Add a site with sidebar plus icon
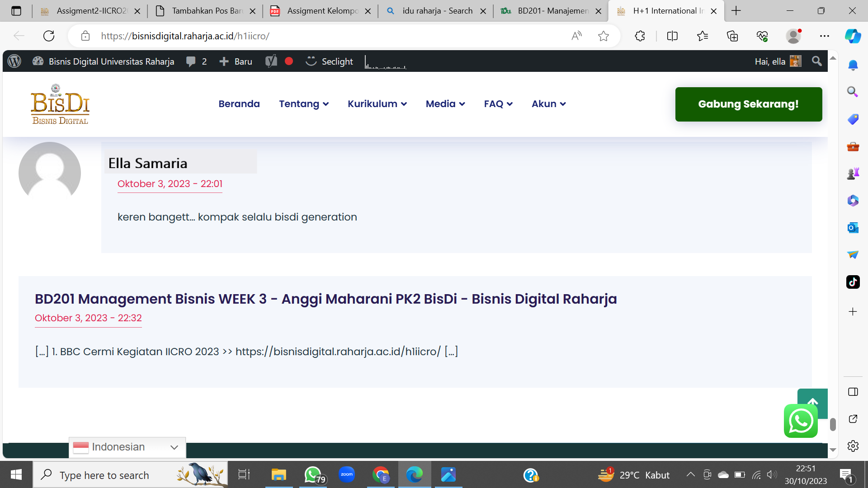 coord(853,312)
